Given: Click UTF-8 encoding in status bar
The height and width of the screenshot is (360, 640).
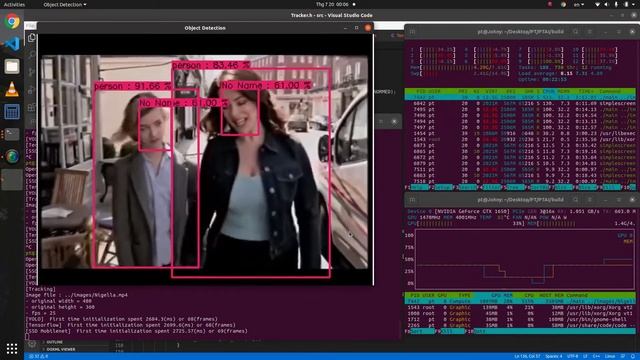Looking at the screenshot, I should pos(573,356).
